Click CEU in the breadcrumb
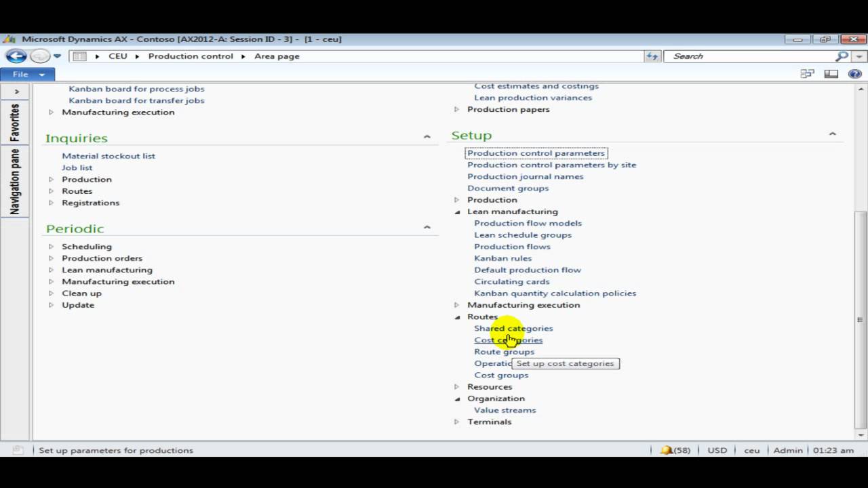868x488 pixels. point(118,56)
